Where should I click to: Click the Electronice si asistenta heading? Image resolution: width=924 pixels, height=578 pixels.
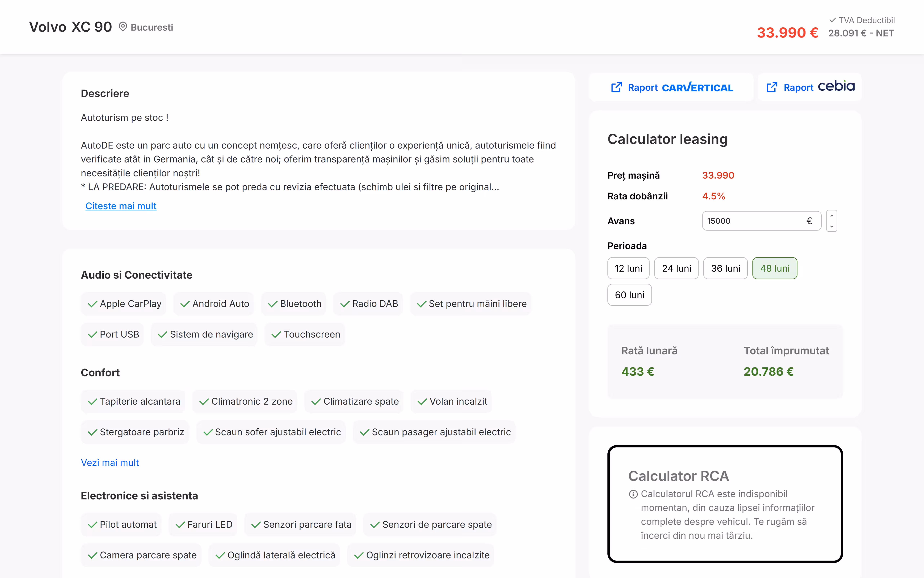(x=139, y=496)
